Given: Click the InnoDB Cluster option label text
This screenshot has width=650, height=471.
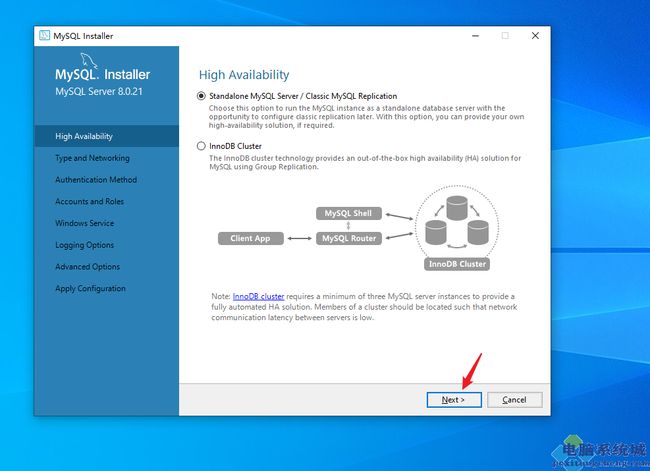Looking at the screenshot, I should (x=235, y=146).
